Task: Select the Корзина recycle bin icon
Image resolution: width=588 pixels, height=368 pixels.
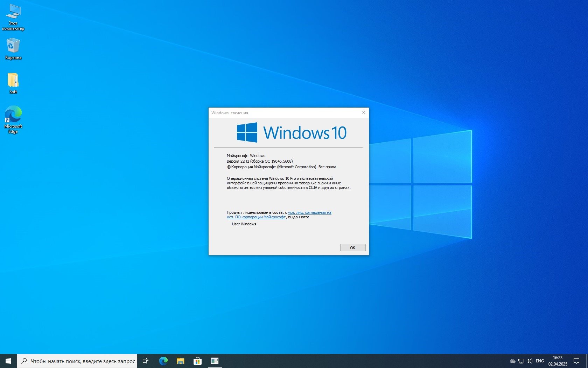Action: [x=13, y=49]
